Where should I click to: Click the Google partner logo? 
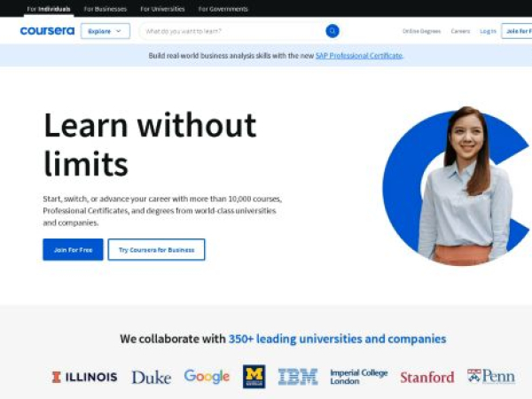207,376
